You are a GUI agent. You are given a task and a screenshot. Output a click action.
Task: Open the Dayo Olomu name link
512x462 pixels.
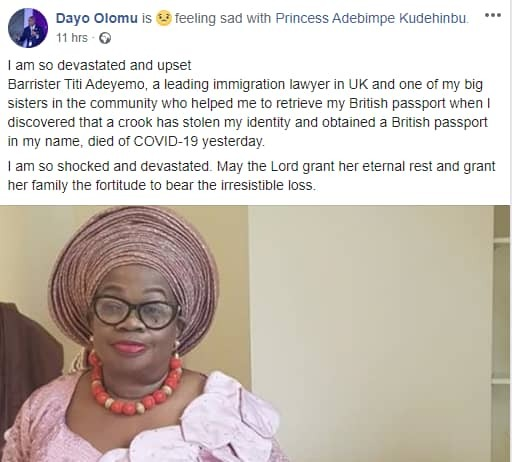click(x=97, y=18)
